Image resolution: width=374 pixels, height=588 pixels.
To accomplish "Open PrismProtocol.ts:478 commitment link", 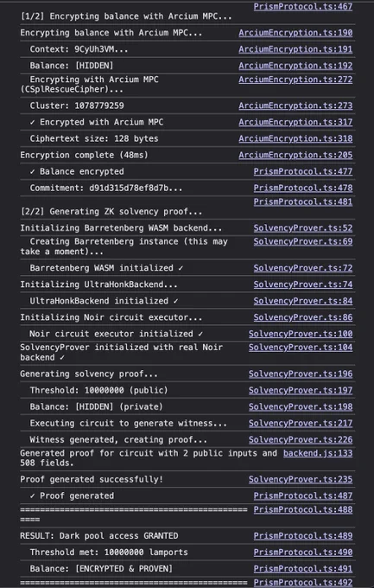I will (303, 188).
